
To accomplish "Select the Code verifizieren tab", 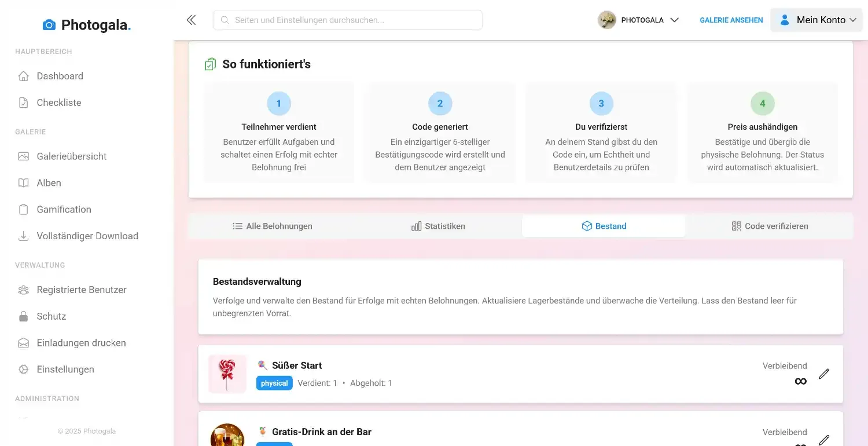I will [770, 226].
